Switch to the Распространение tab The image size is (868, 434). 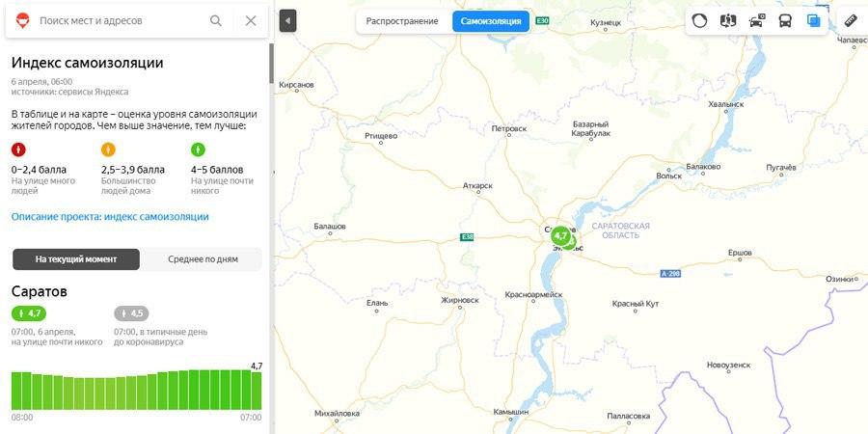401,21
